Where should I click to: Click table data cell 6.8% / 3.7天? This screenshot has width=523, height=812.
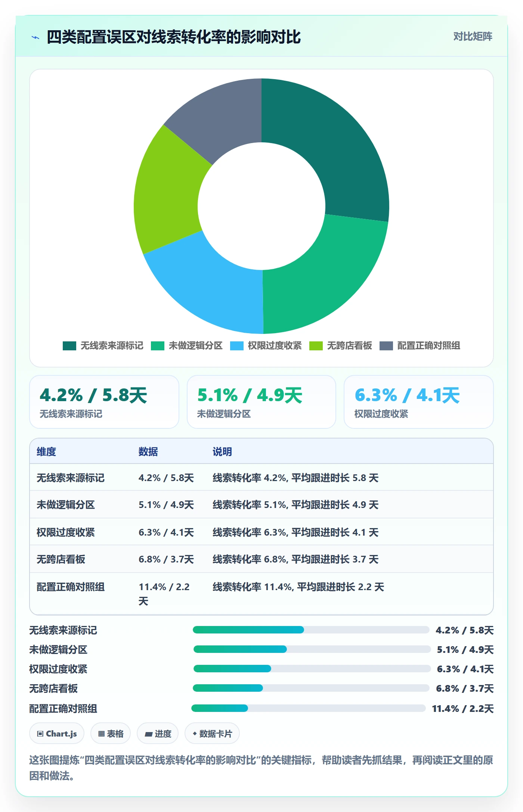[x=166, y=559]
